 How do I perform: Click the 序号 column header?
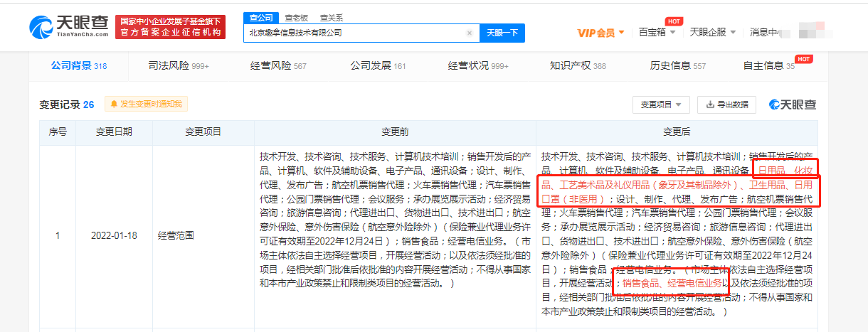(58, 132)
